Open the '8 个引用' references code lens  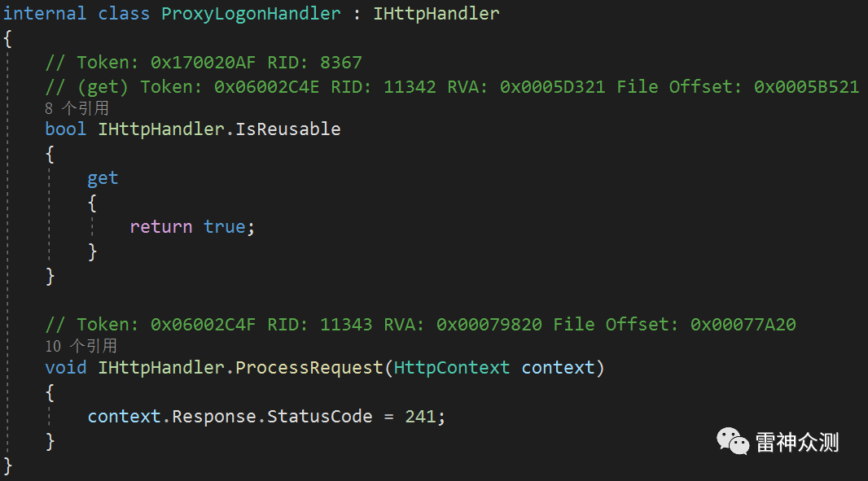pos(77,108)
